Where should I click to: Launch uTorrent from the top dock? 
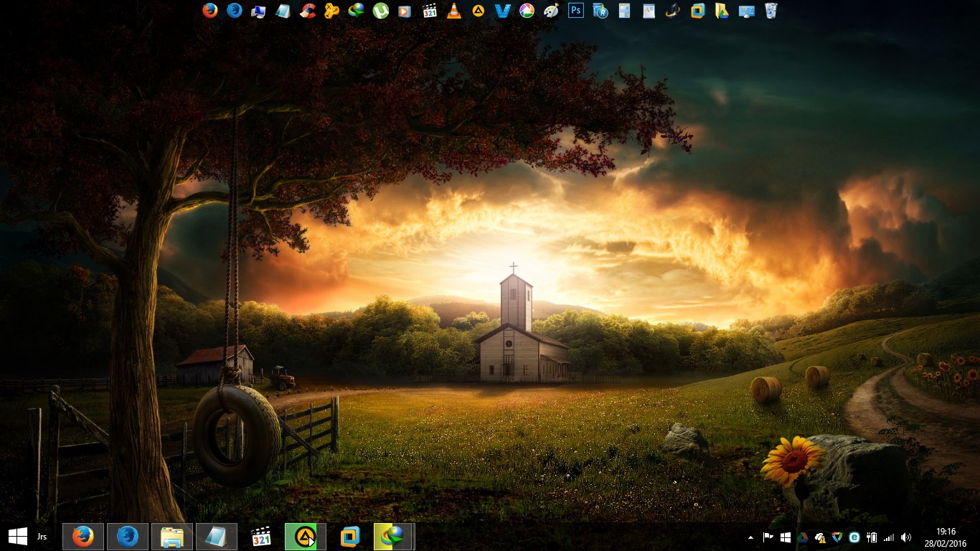pyautogui.click(x=380, y=11)
